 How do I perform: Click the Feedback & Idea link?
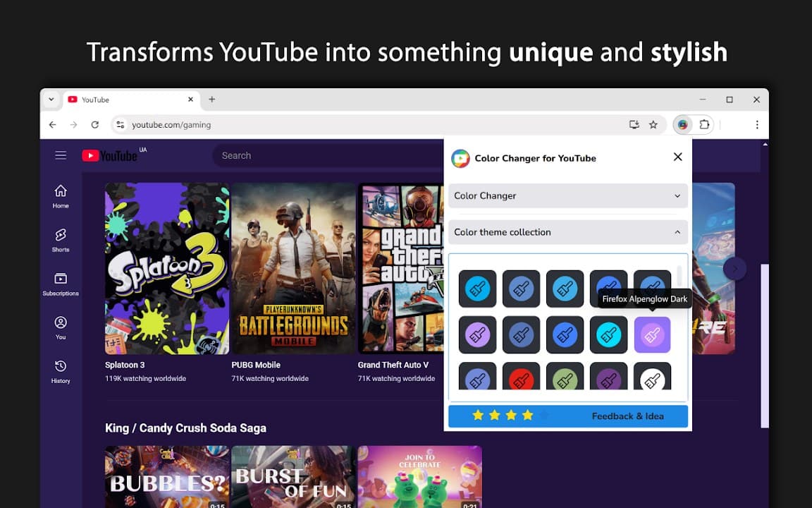pos(627,416)
